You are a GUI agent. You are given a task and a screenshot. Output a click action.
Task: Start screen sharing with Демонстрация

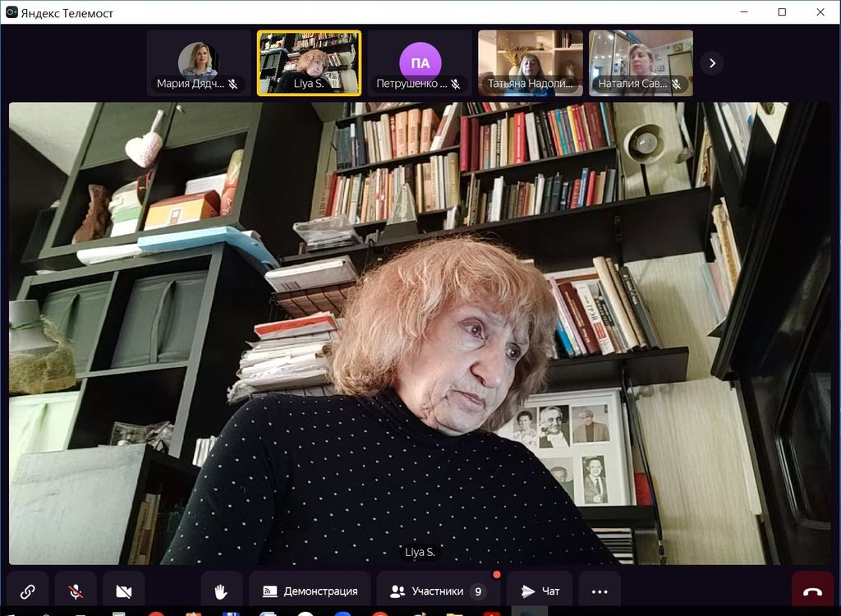310,591
